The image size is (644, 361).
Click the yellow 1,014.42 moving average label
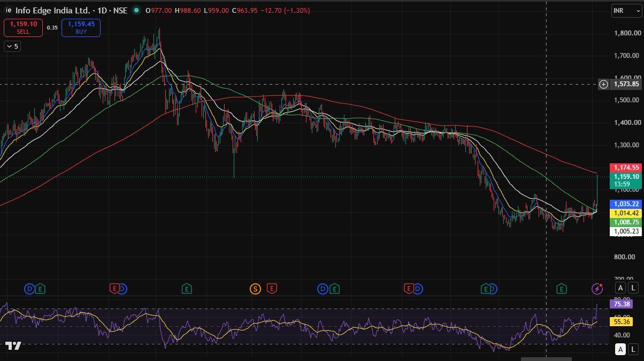click(626, 213)
